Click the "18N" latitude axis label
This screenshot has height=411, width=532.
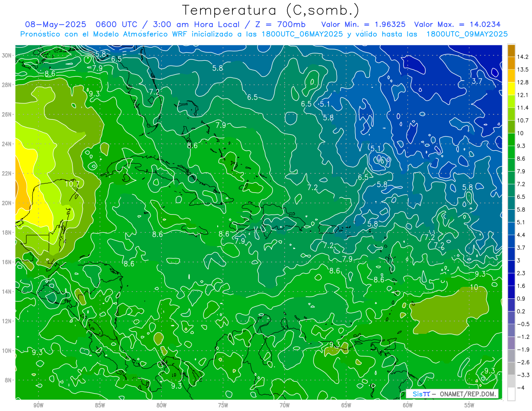(7, 232)
